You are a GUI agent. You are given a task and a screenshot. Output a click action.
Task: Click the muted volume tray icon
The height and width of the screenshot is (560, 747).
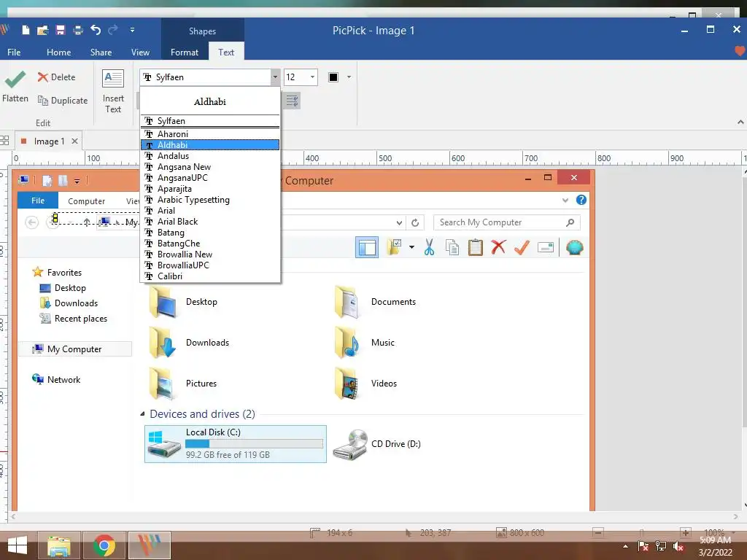coord(678,547)
